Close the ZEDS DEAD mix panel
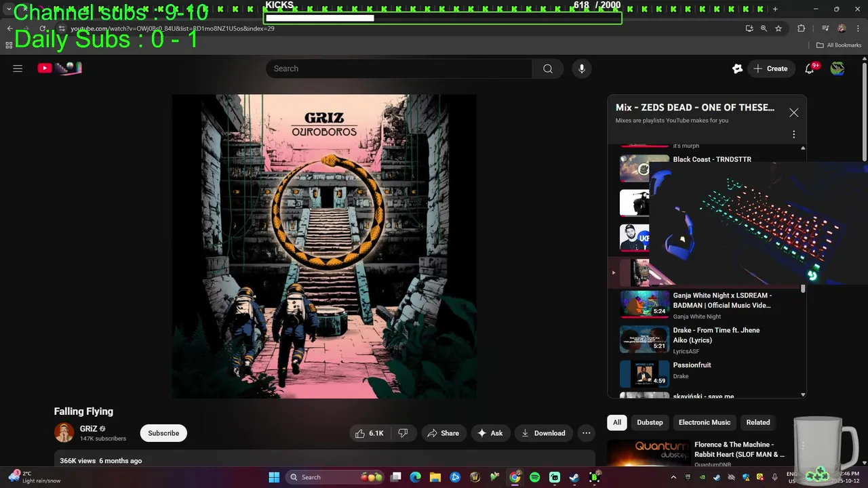868x488 pixels. (x=793, y=113)
